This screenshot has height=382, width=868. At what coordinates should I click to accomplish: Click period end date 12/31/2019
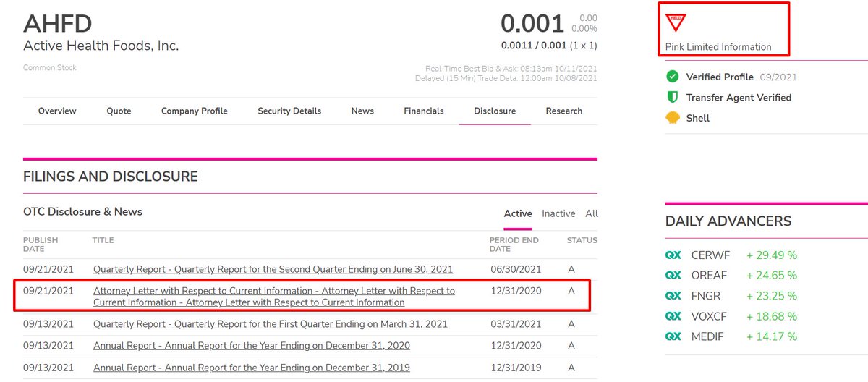(x=515, y=368)
